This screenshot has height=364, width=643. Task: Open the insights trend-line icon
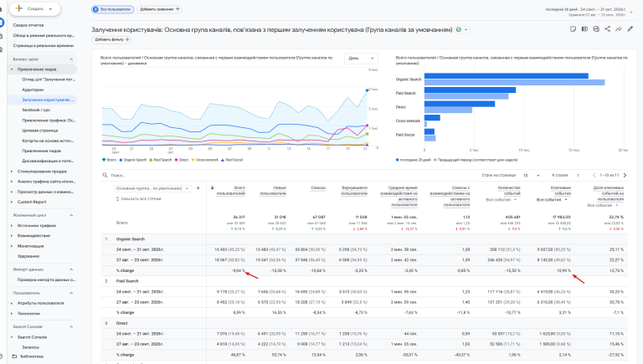click(x=619, y=28)
